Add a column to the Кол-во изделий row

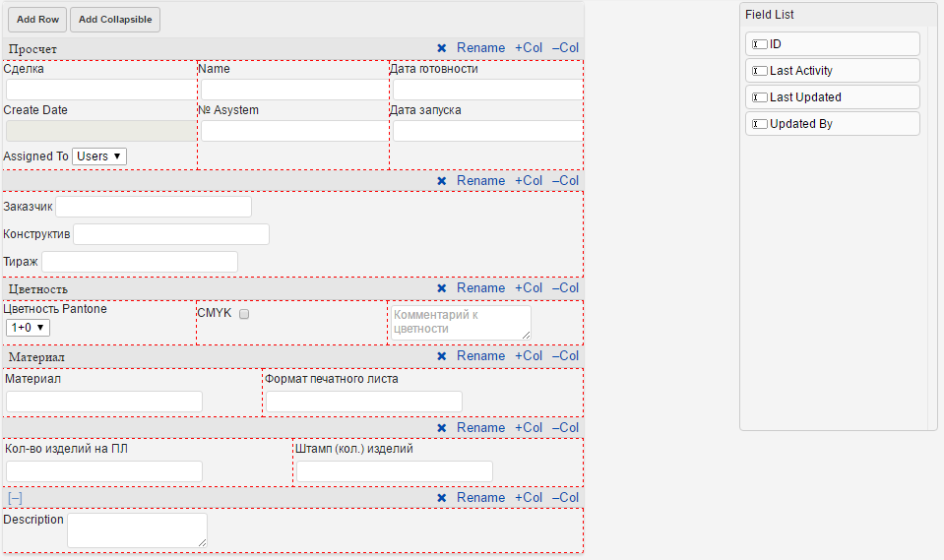pos(529,427)
